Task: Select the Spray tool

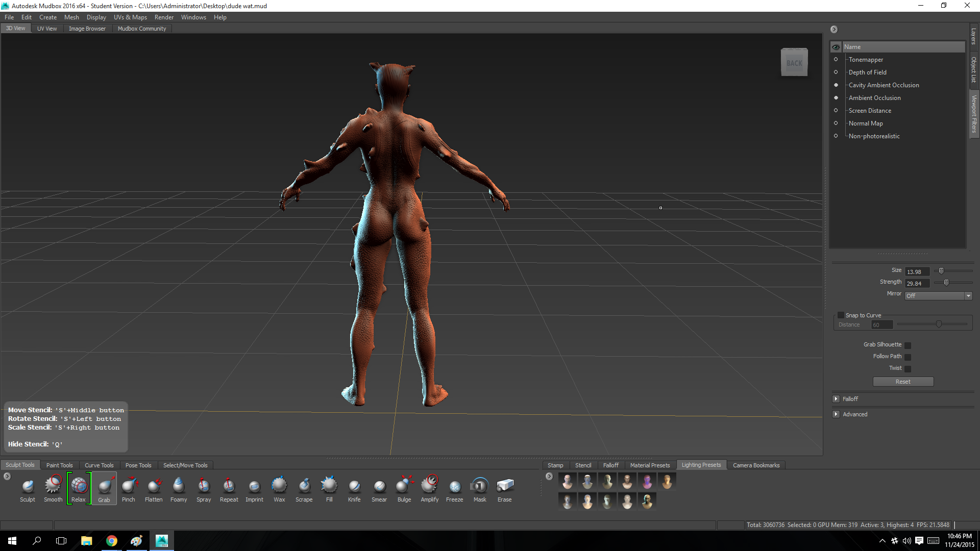Action: tap(204, 489)
